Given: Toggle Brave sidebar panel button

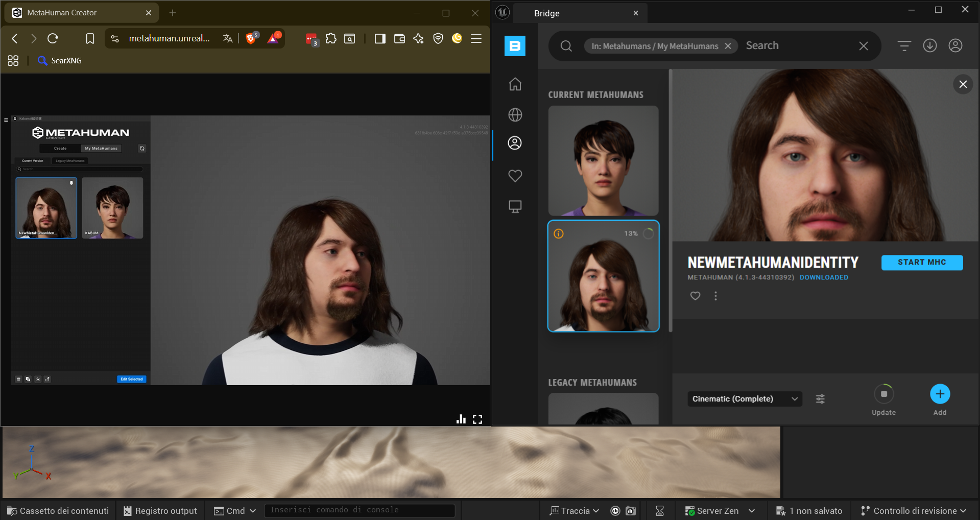Looking at the screenshot, I should tap(380, 39).
